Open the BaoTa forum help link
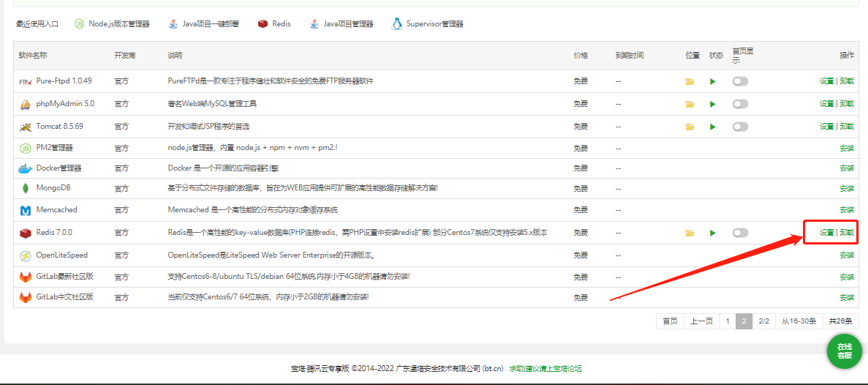Image resolution: width=868 pixels, height=385 pixels. point(546,368)
